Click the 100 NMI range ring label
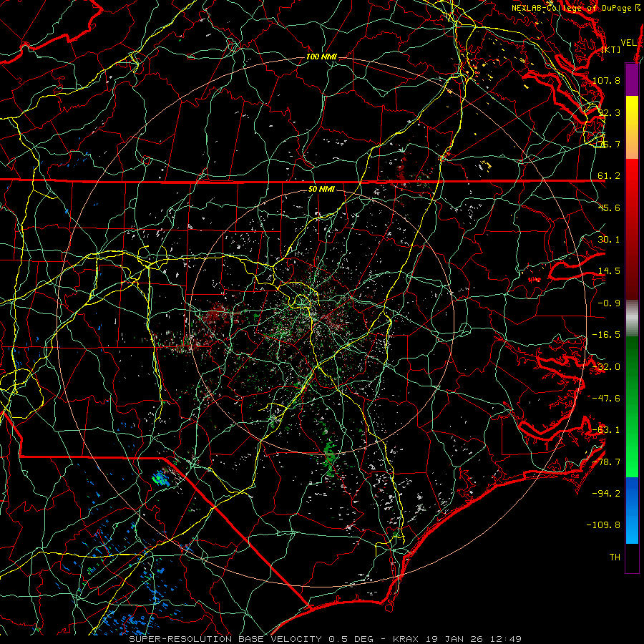Viewport: 644px width, 644px height. click(x=321, y=57)
